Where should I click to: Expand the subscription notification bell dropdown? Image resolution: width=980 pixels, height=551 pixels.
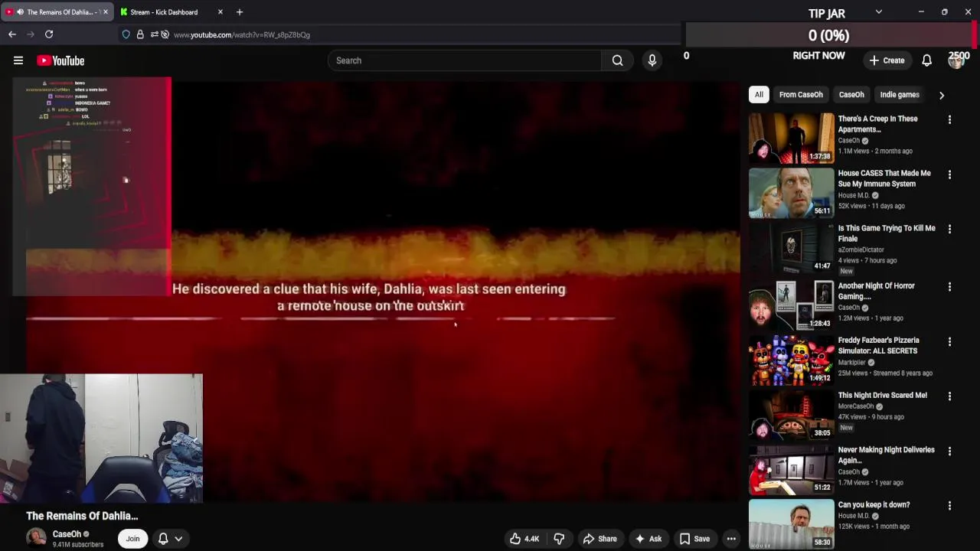tap(170, 539)
